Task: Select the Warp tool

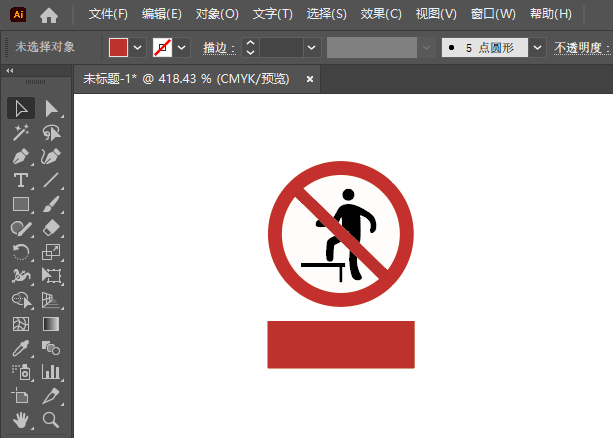Action: [x=21, y=276]
